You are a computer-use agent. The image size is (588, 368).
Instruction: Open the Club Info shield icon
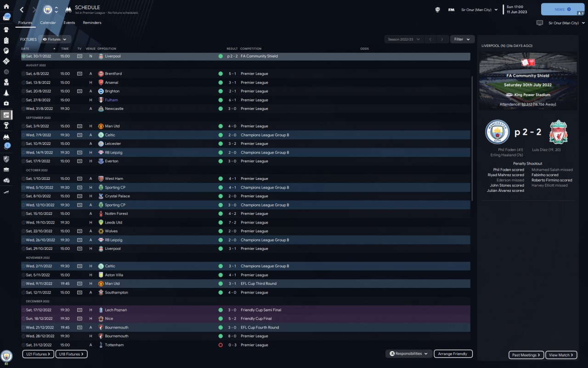[x=6, y=159]
